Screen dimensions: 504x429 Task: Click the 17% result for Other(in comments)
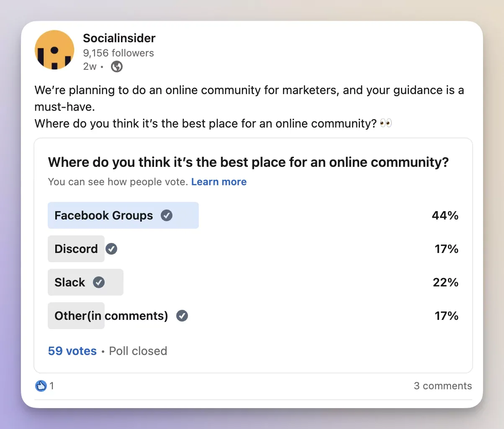pyautogui.click(x=447, y=316)
